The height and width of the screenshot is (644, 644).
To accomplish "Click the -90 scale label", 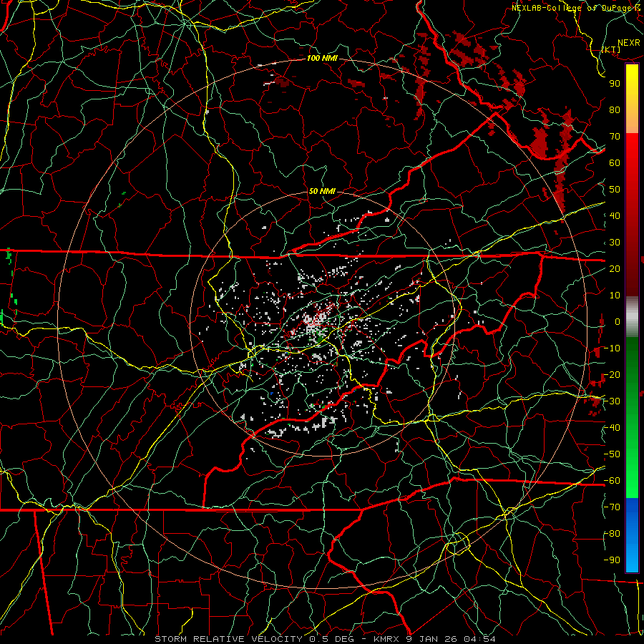I will (612, 560).
